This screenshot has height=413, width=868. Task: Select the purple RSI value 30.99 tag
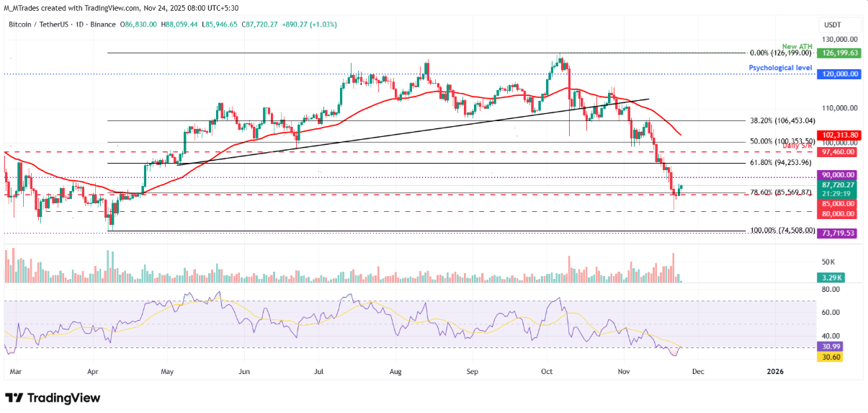(831, 347)
